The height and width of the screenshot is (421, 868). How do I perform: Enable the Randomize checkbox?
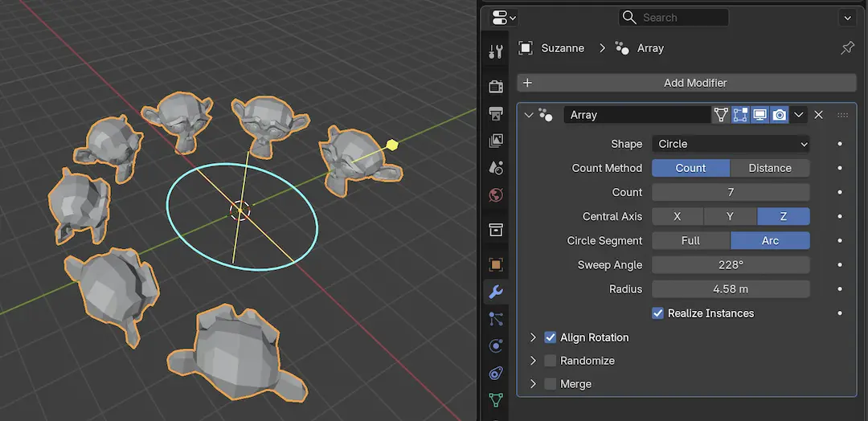pos(551,361)
